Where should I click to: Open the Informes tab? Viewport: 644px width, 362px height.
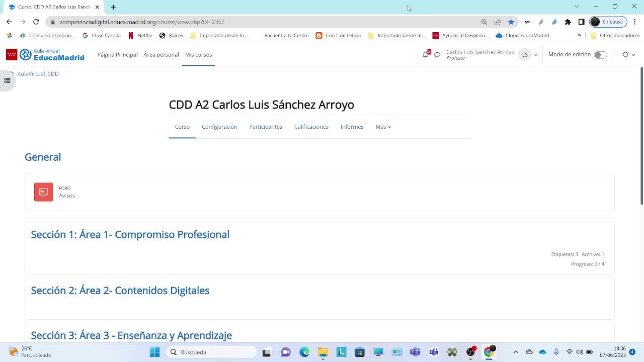352,127
